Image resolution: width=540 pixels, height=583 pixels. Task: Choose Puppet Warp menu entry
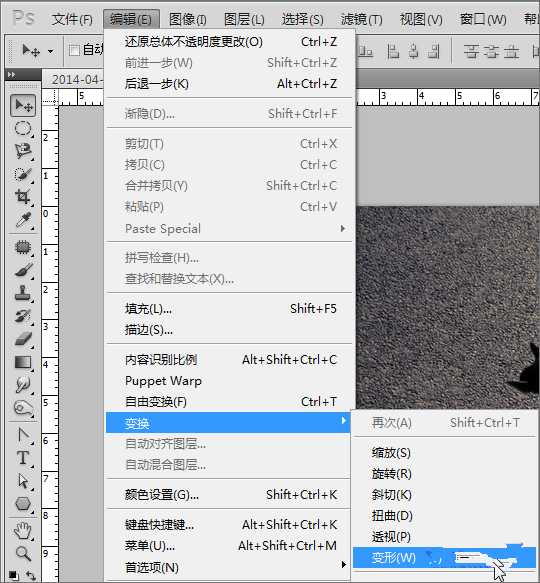228,381
